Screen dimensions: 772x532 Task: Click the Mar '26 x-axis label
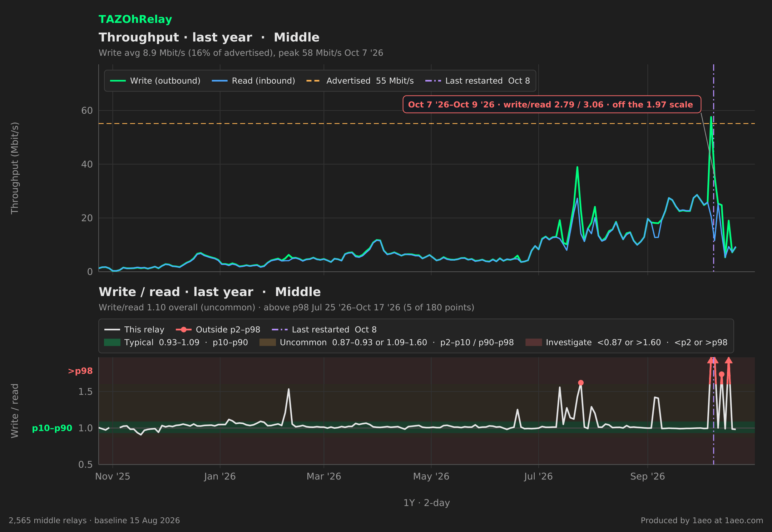324,476
